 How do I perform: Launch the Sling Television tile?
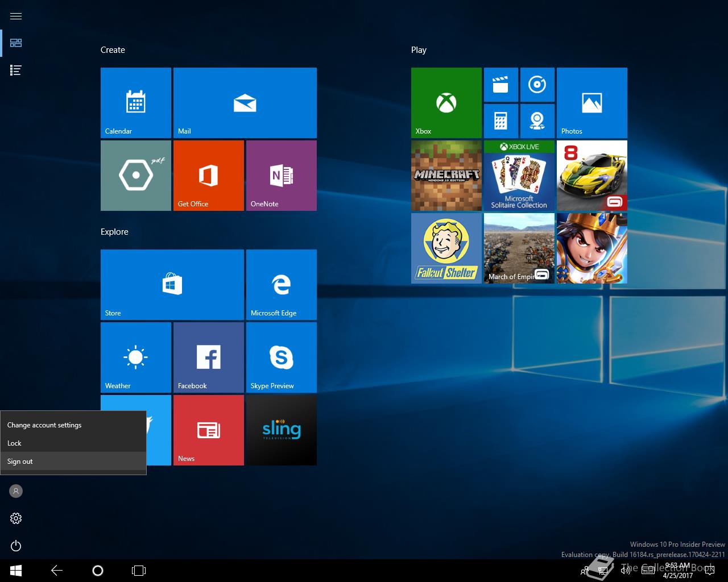282,430
